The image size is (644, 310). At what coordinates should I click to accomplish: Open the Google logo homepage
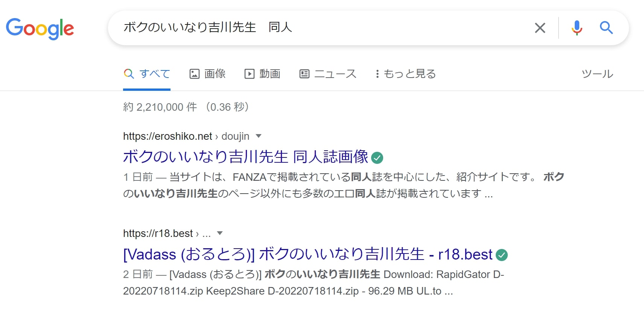40,28
